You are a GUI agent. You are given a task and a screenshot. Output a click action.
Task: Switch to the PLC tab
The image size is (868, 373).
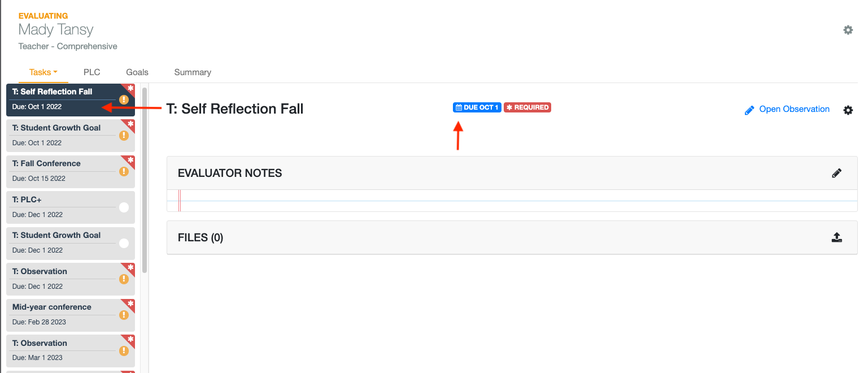[x=92, y=72]
